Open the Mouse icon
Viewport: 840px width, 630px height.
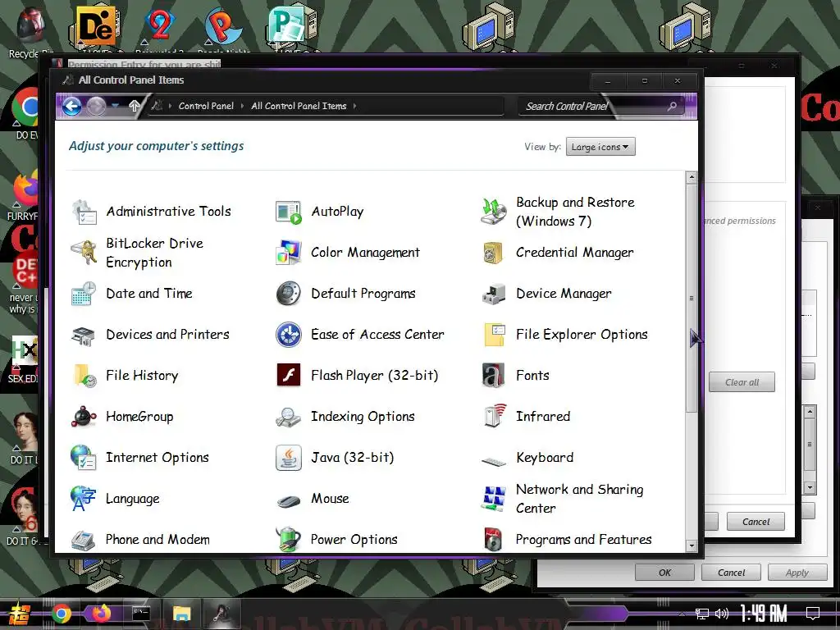click(x=289, y=501)
